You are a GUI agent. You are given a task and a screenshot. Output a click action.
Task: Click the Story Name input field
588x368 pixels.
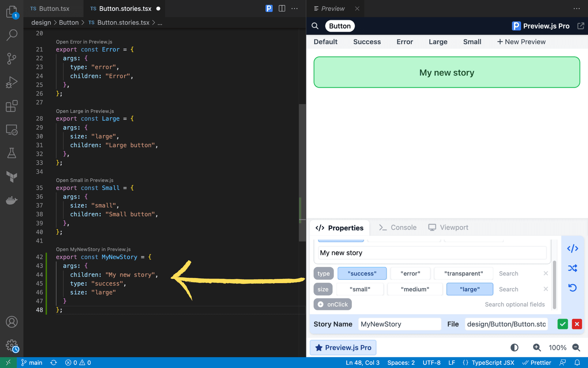398,324
